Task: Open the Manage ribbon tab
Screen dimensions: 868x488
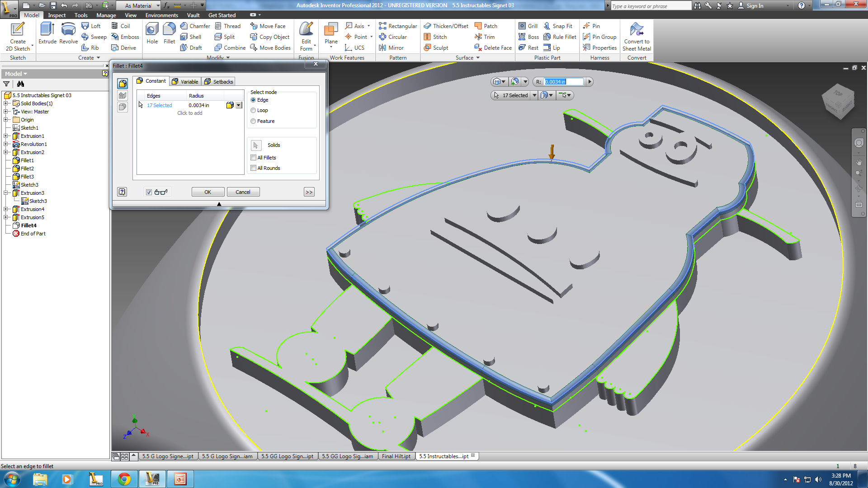Action: (x=106, y=15)
